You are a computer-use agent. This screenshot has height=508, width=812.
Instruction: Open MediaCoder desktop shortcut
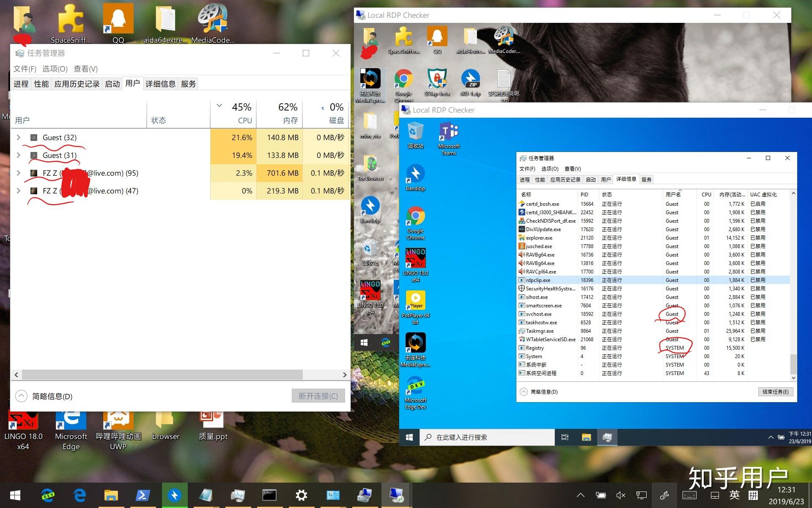tap(213, 23)
